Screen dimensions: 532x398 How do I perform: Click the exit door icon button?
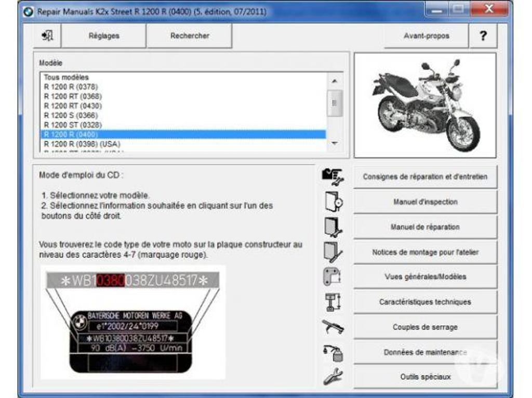[47, 36]
